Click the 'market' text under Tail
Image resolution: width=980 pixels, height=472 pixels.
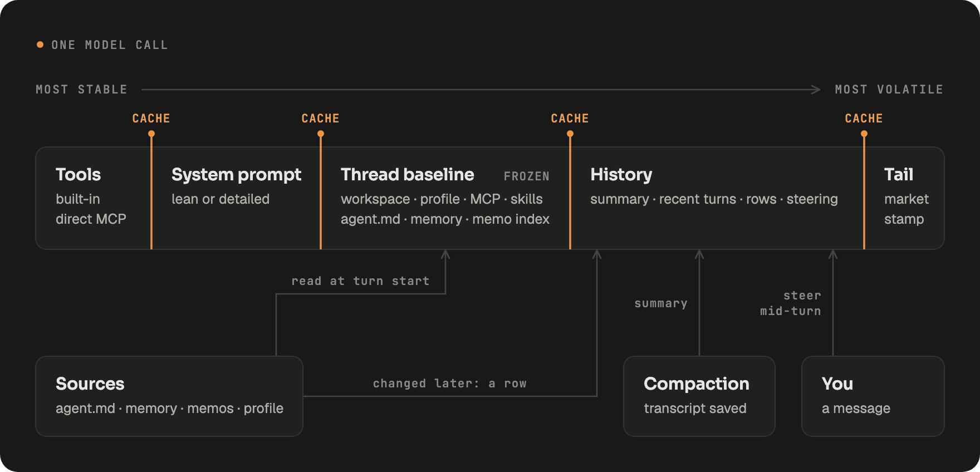(x=906, y=199)
